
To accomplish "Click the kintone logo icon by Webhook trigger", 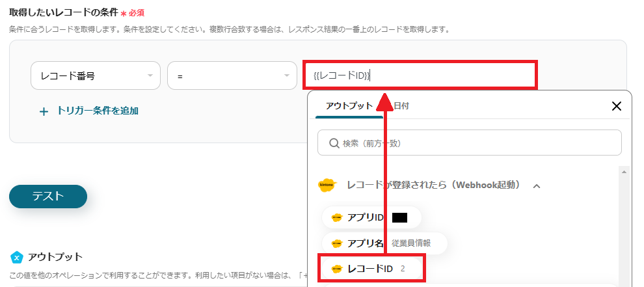I will point(327,185).
